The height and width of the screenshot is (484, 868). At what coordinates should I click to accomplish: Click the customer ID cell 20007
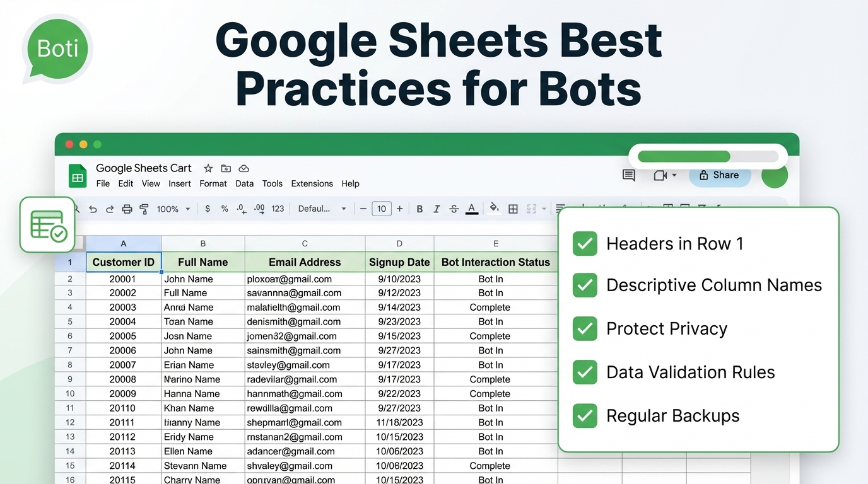click(124, 365)
